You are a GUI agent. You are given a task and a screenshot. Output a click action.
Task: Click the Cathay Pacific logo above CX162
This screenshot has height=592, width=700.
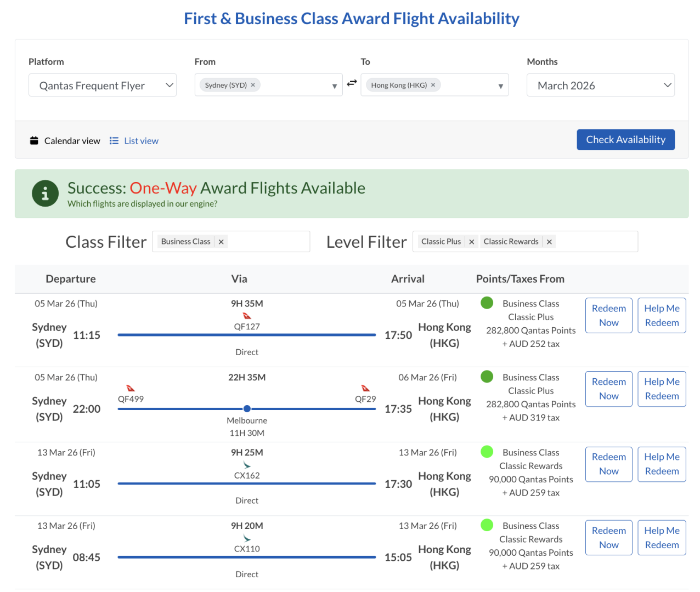point(247,465)
